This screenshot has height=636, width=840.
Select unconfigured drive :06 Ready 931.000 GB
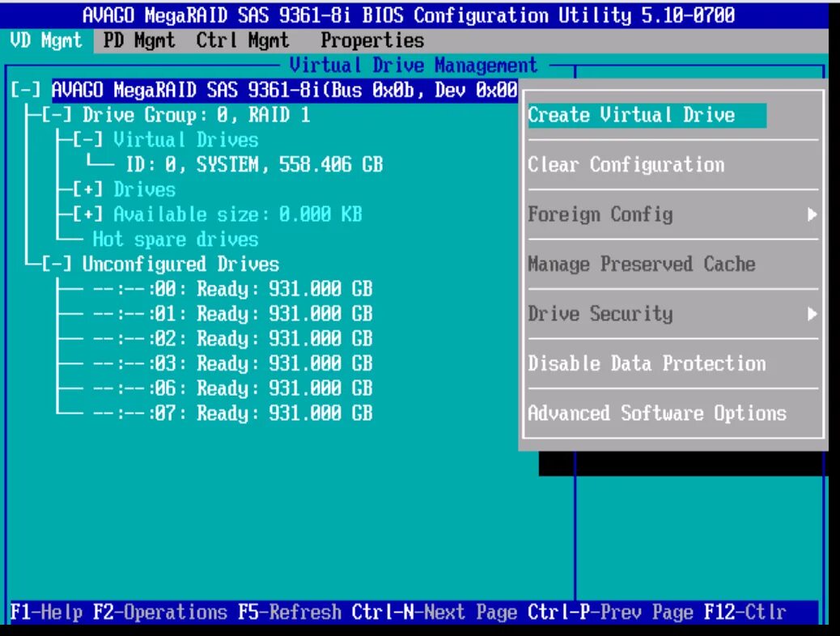(x=232, y=388)
